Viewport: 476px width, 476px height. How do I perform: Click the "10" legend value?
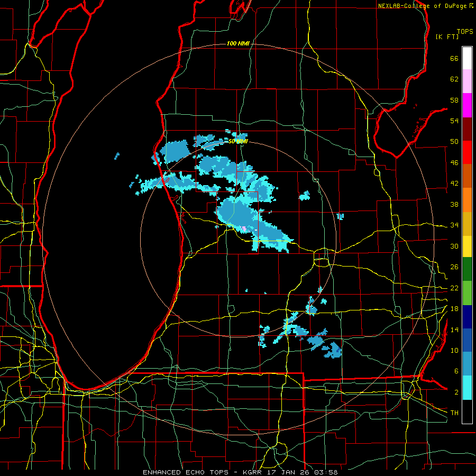454,351
